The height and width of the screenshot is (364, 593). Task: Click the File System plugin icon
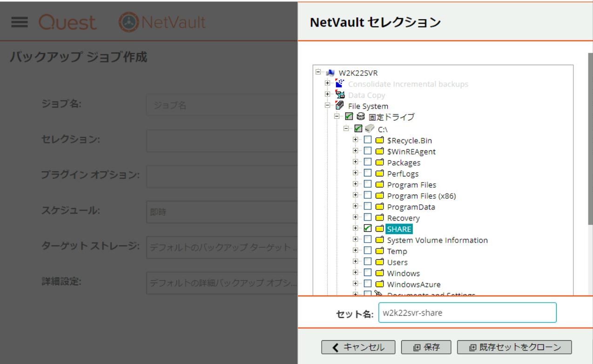click(x=340, y=106)
